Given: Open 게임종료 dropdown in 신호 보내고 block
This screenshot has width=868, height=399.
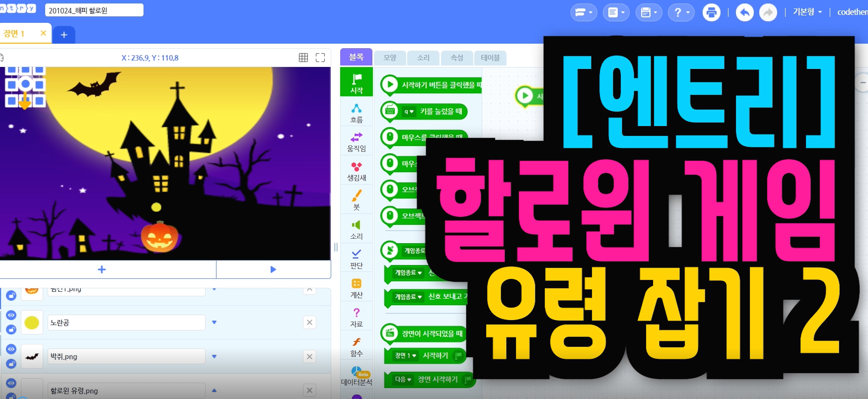Looking at the screenshot, I should [x=408, y=297].
